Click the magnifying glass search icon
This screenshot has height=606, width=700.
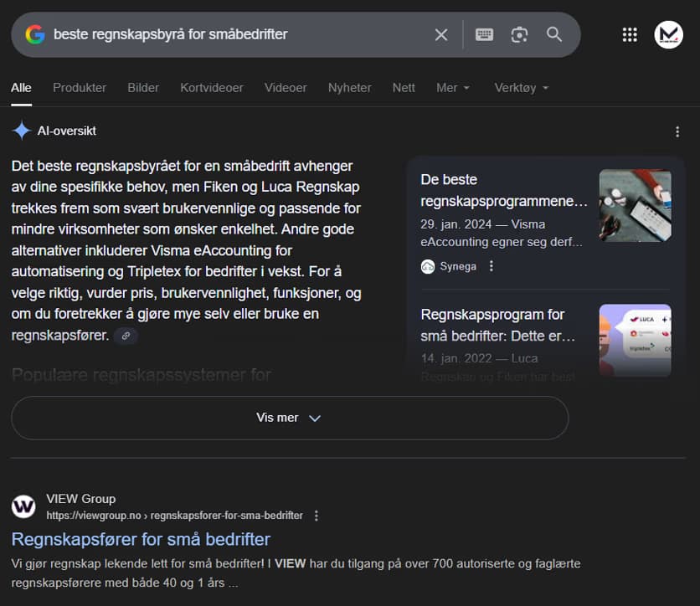pyautogui.click(x=554, y=34)
